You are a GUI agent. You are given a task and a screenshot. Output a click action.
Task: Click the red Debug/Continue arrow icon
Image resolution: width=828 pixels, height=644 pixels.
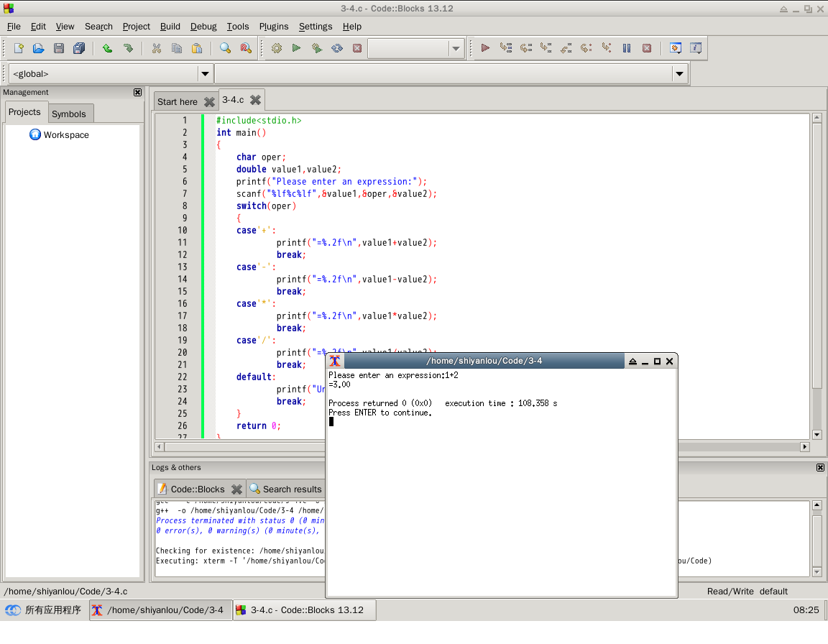click(485, 48)
